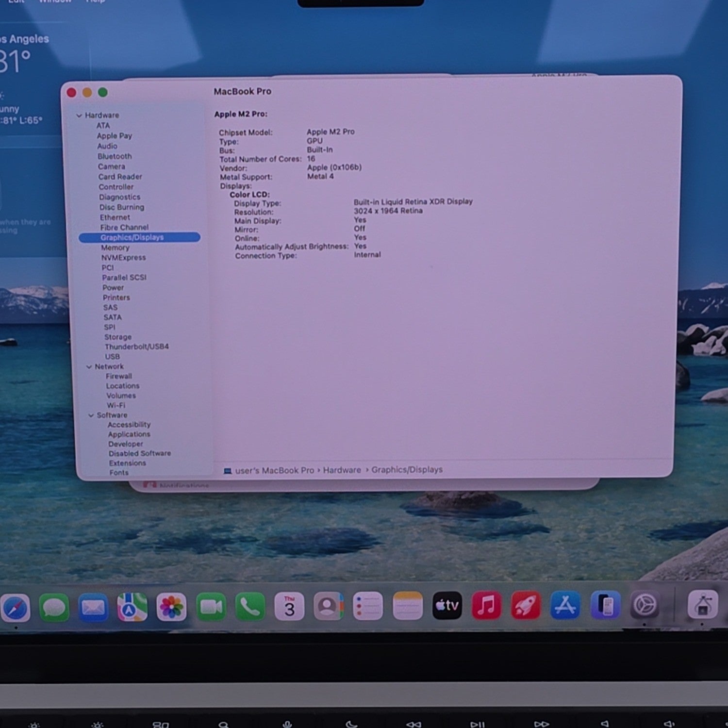
Task: Open the Mail app icon
Action: point(93,607)
